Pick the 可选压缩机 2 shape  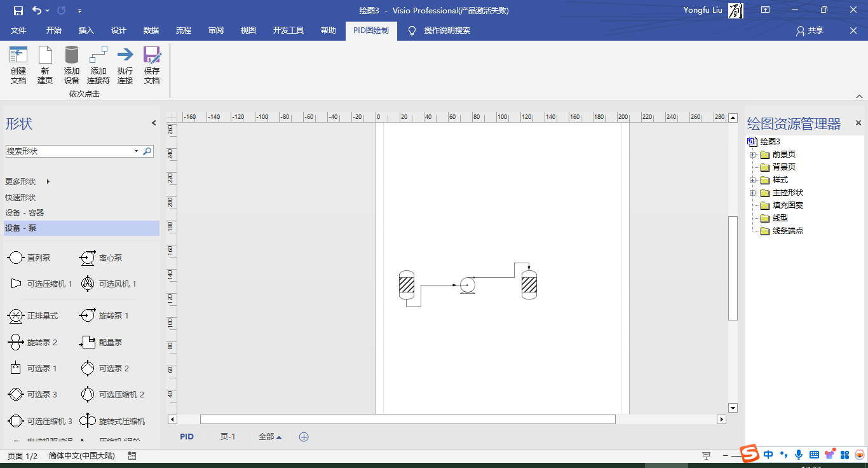point(112,394)
